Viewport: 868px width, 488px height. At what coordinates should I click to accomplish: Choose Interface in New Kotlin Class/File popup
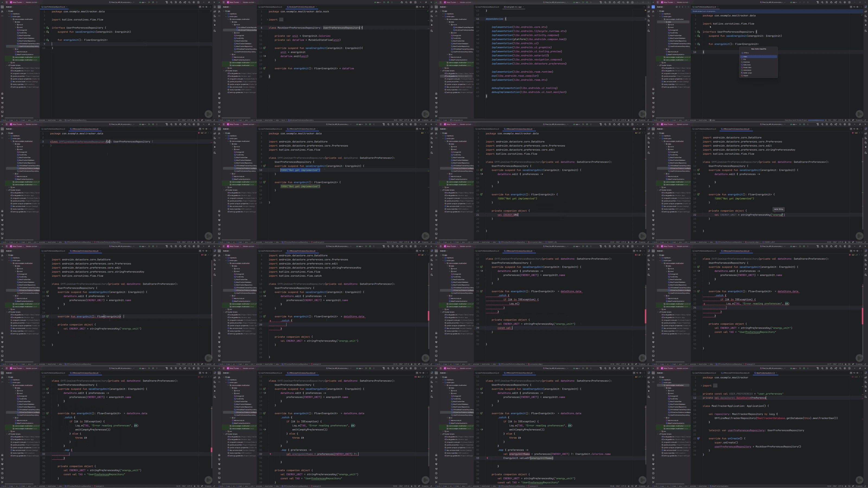click(x=758, y=62)
